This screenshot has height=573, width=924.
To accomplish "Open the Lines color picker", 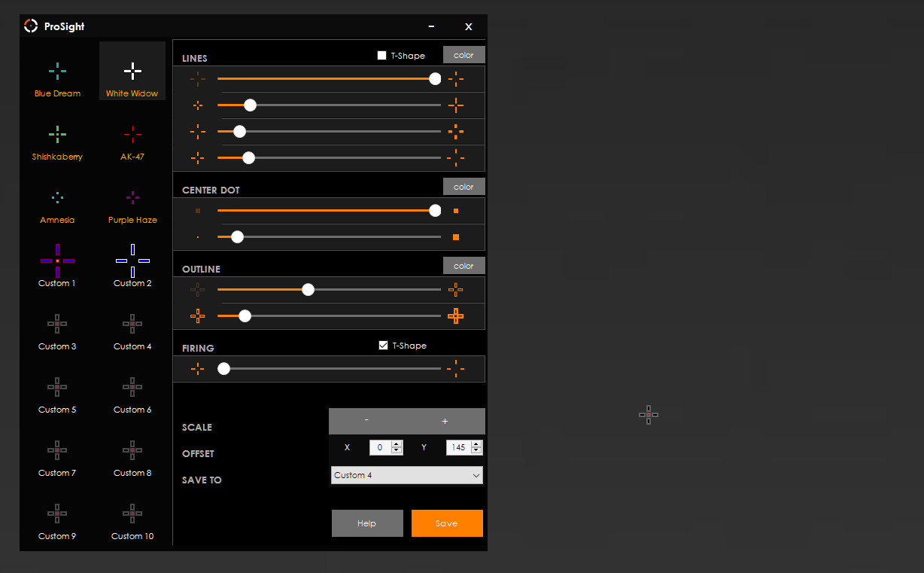I will point(464,55).
